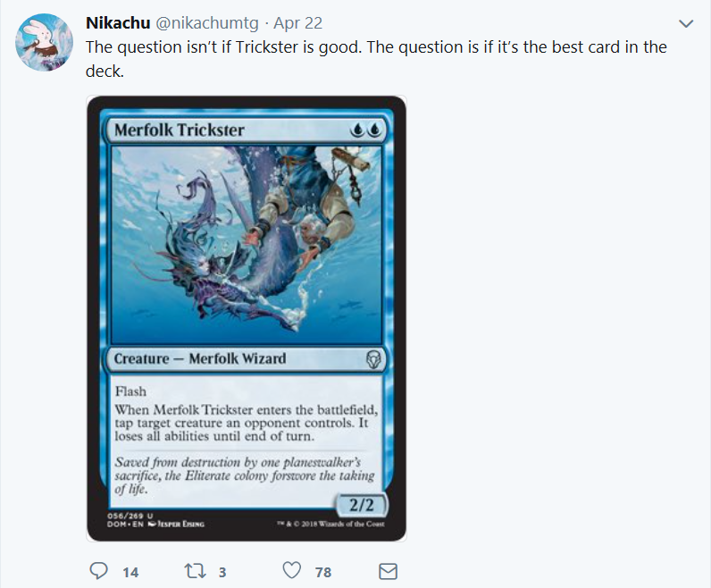Select the 2/2 power toughness box
711x588 pixels.
(x=361, y=505)
